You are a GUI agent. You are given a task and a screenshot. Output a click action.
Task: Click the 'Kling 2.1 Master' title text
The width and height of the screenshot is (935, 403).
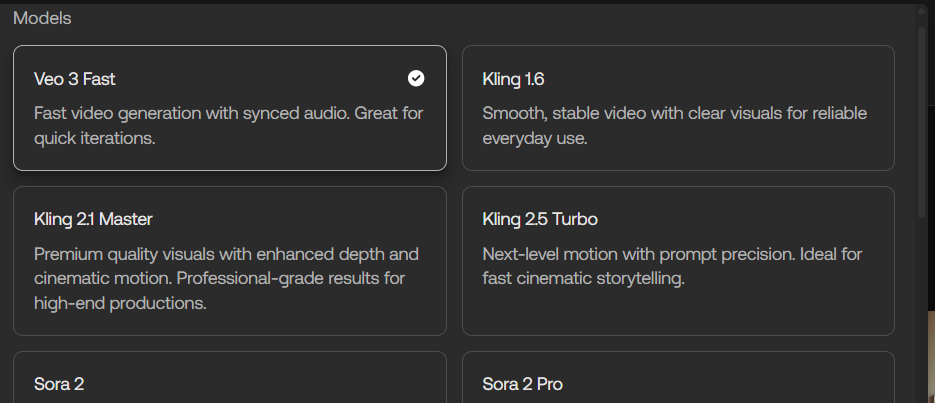93,219
